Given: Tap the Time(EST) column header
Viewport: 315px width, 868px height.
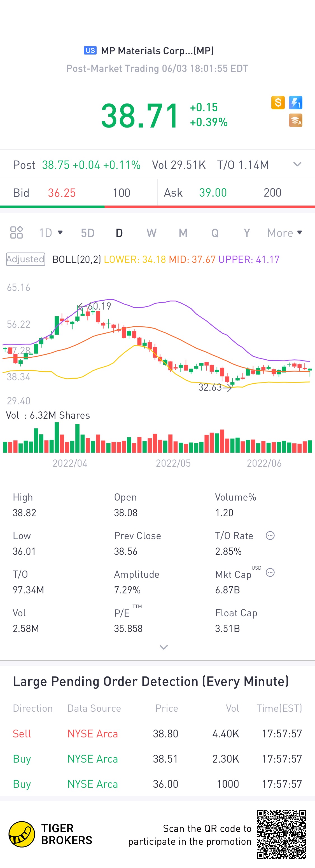Looking at the screenshot, I should coord(279,708).
